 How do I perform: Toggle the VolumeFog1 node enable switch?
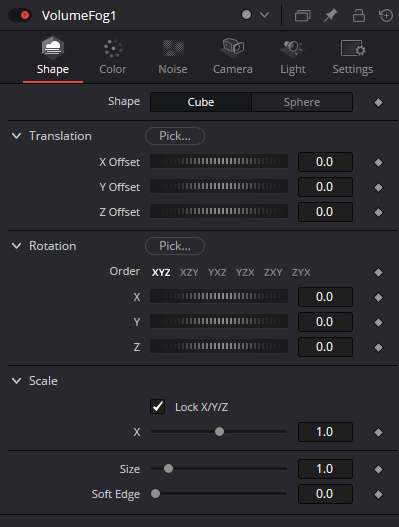point(20,15)
